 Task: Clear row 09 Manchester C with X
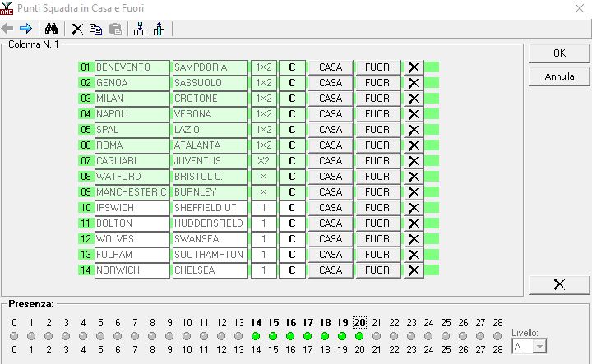414,192
